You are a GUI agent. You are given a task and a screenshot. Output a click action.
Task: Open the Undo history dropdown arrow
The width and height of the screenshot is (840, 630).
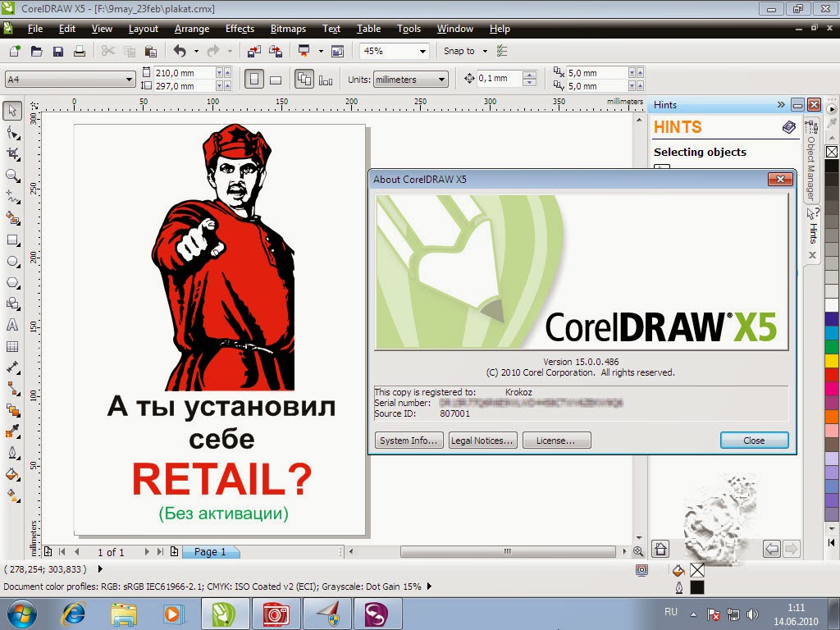196,52
